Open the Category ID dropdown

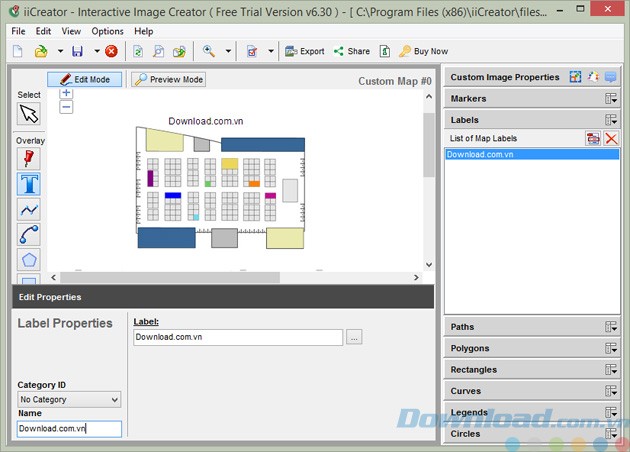click(69, 400)
